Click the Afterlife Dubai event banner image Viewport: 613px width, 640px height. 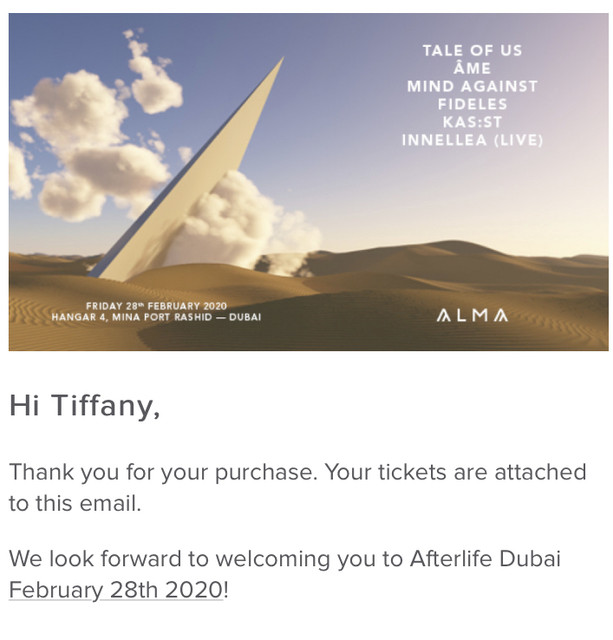pyautogui.click(x=308, y=182)
